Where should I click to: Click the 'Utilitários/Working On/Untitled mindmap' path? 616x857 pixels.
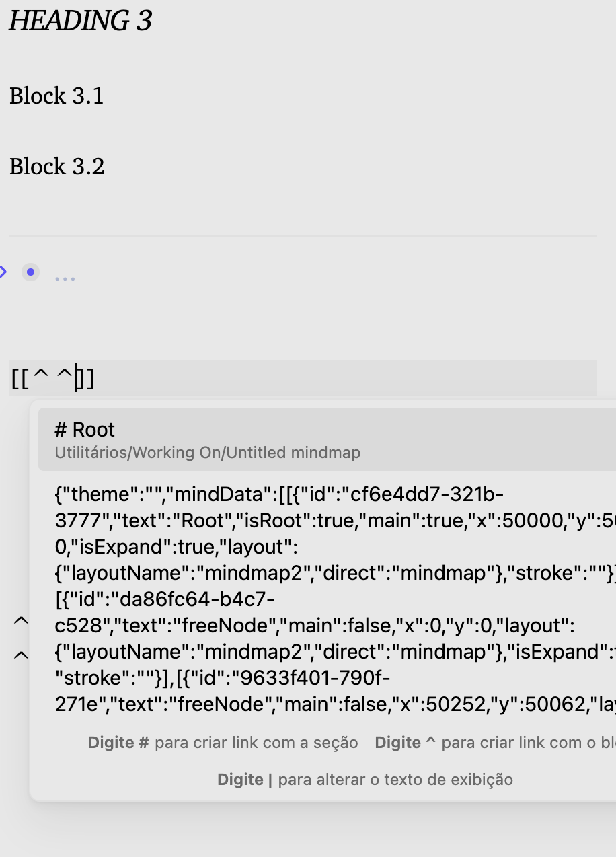(x=207, y=453)
